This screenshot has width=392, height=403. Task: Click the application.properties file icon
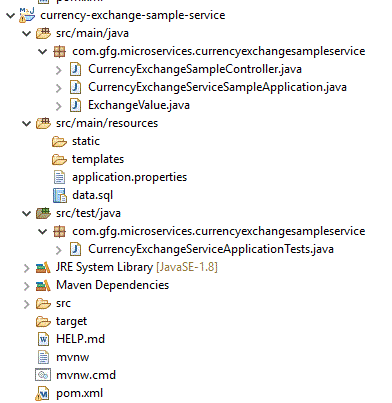click(59, 177)
